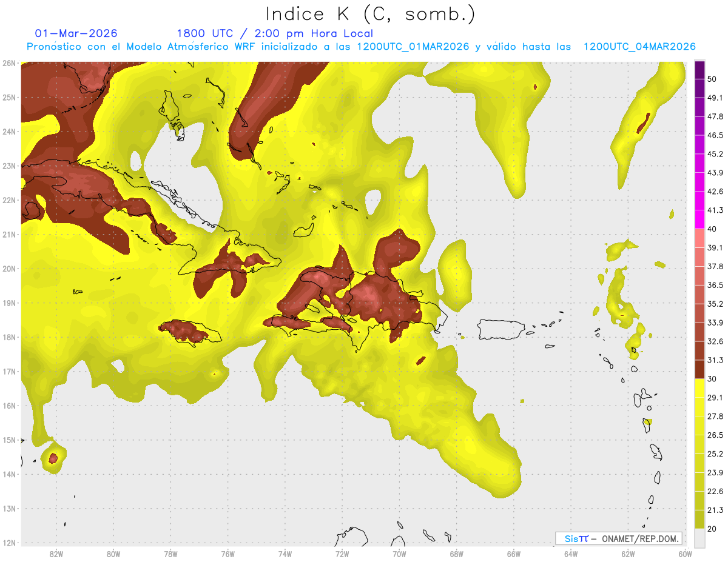Click the 22N latitude label
Image resolution: width=728 pixels, height=562 pixels.
click(x=8, y=200)
